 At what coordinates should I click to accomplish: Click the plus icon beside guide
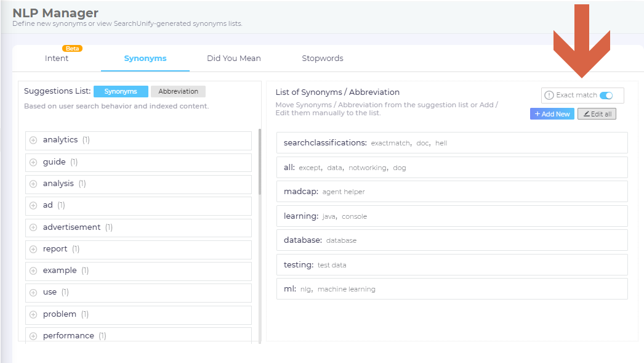coord(33,162)
